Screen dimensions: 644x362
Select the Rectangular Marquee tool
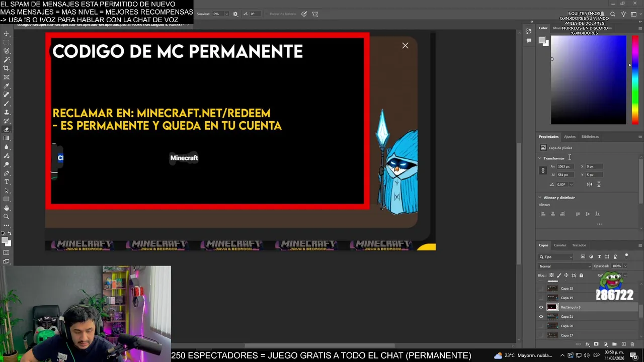(x=7, y=42)
